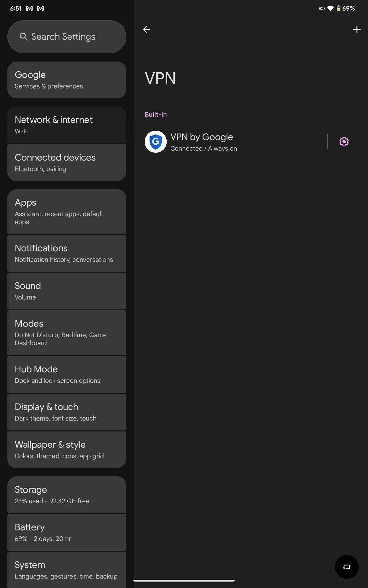Add a new VPN profile with plus
This screenshot has width=368, height=588.
click(357, 29)
